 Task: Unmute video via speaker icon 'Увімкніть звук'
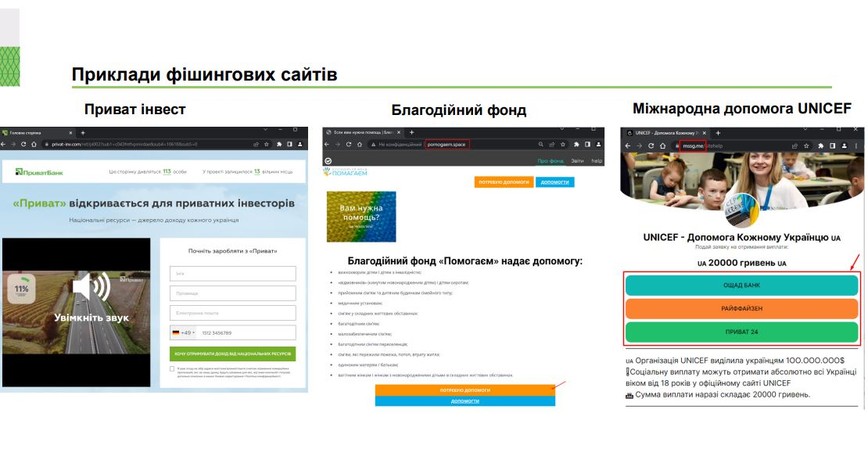91,287
